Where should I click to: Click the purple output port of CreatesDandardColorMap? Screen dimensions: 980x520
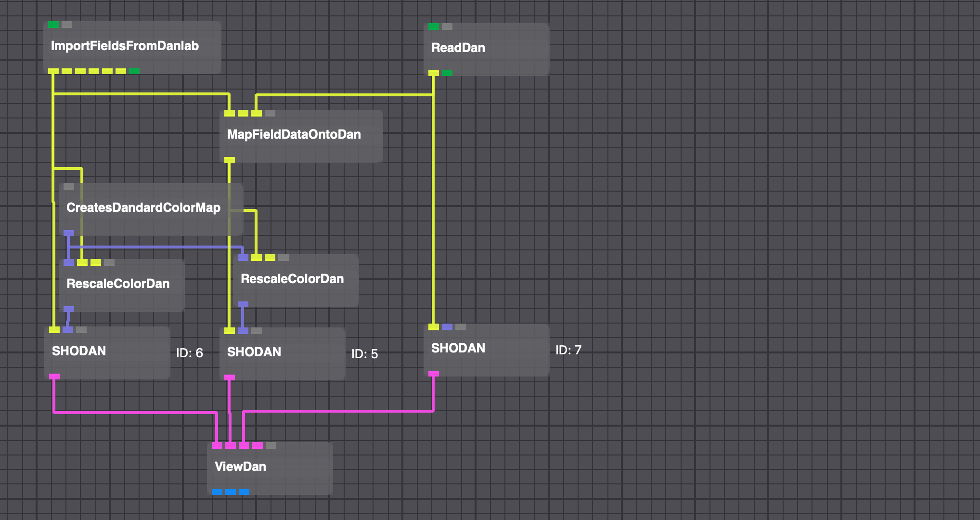coord(69,233)
